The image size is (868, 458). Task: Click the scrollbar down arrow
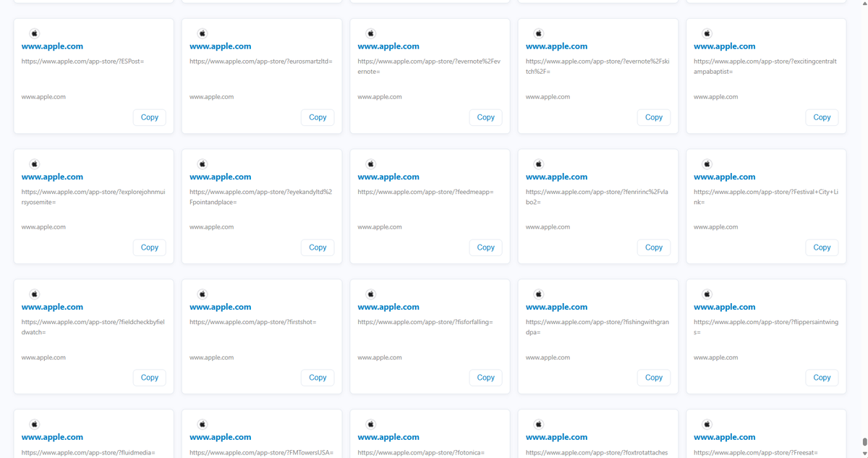pos(864,454)
